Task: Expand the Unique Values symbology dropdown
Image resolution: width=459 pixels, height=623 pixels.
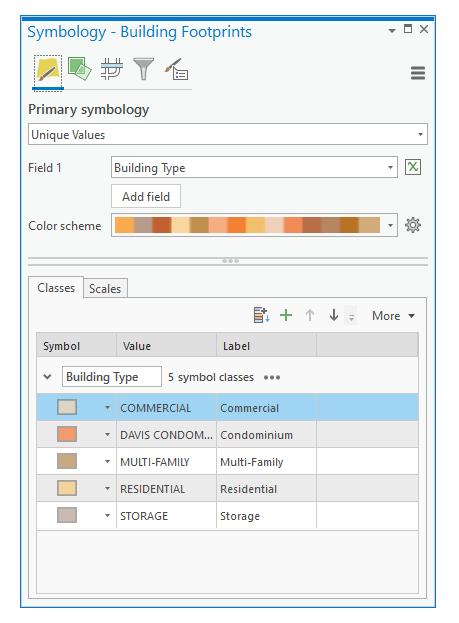Action: (x=228, y=134)
